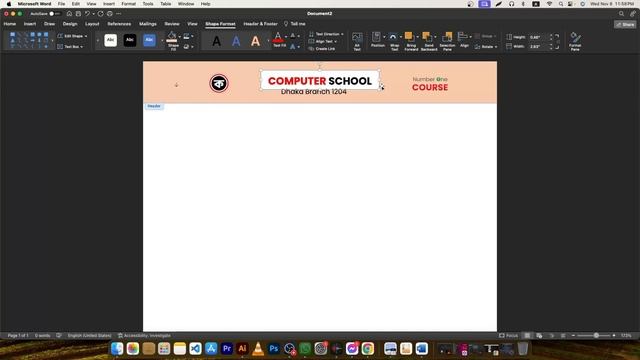Image resolution: width=640 pixels, height=360 pixels.
Task: Go to the References tab
Action: 119,24
